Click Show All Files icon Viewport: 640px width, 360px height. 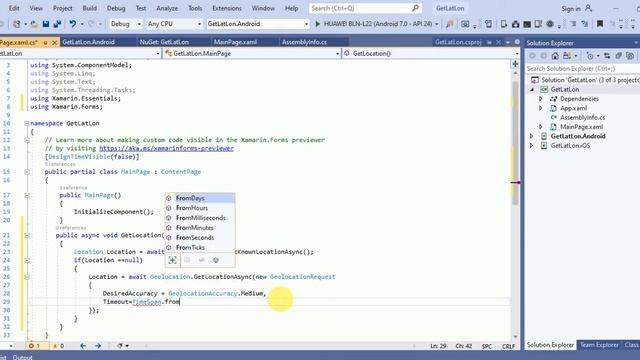tap(630, 56)
